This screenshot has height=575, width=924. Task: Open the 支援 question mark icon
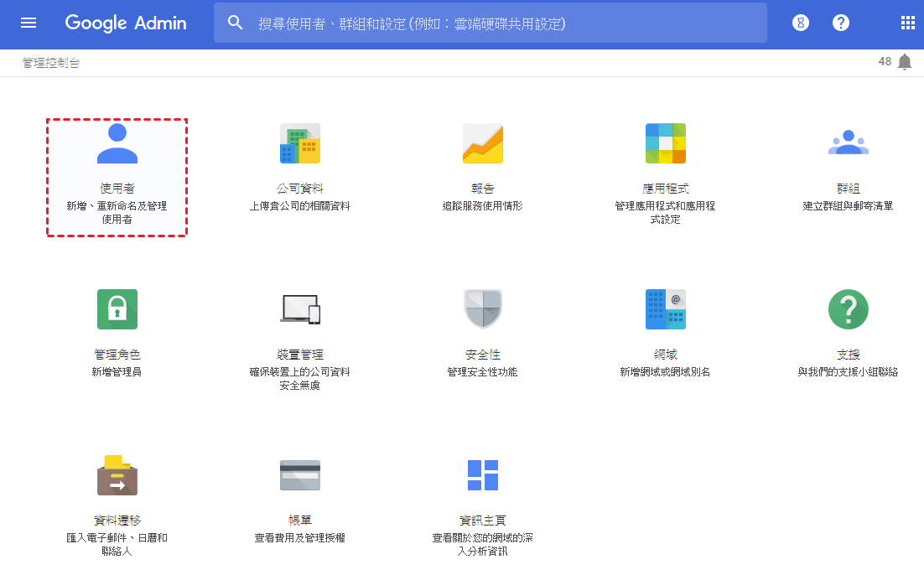(x=848, y=309)
